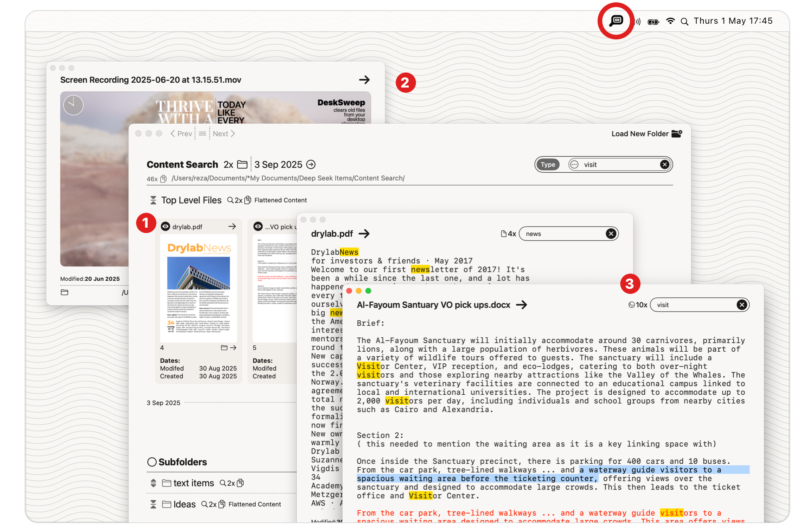Toggle eye icon on VO pick ups card
The image size is (803, 532).
point(258,226)
